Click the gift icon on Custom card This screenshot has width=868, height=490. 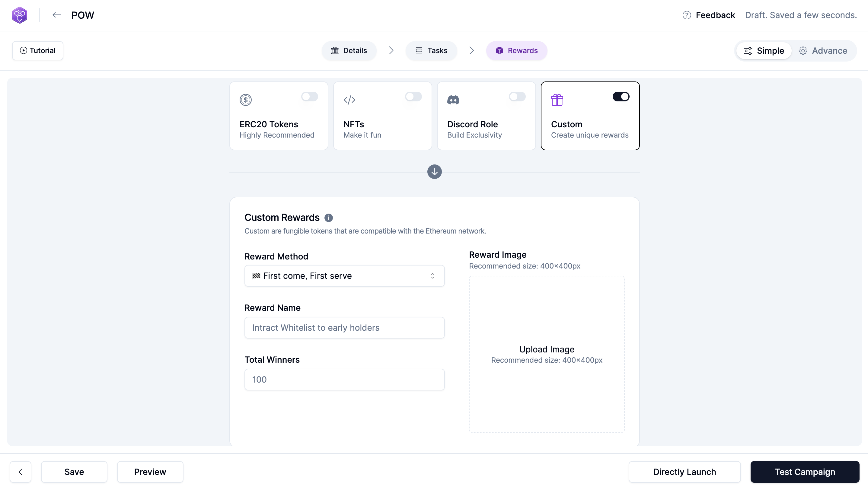click(x=557, y=100)
